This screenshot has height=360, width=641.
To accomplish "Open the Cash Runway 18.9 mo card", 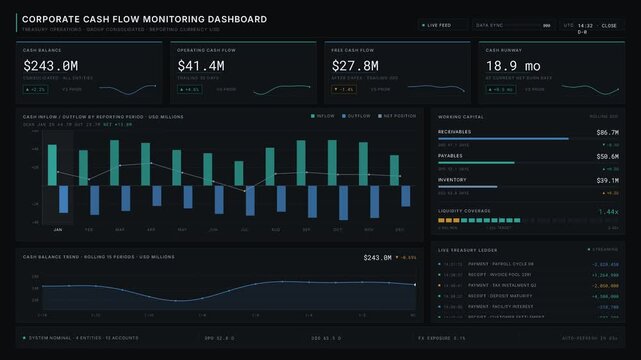I will [551, 72].
